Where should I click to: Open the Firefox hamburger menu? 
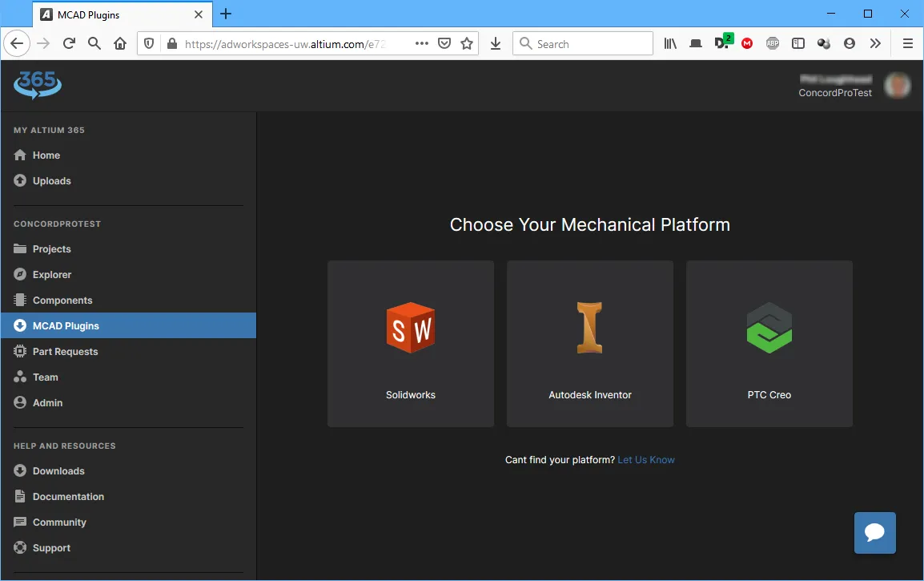coord(907,44)
